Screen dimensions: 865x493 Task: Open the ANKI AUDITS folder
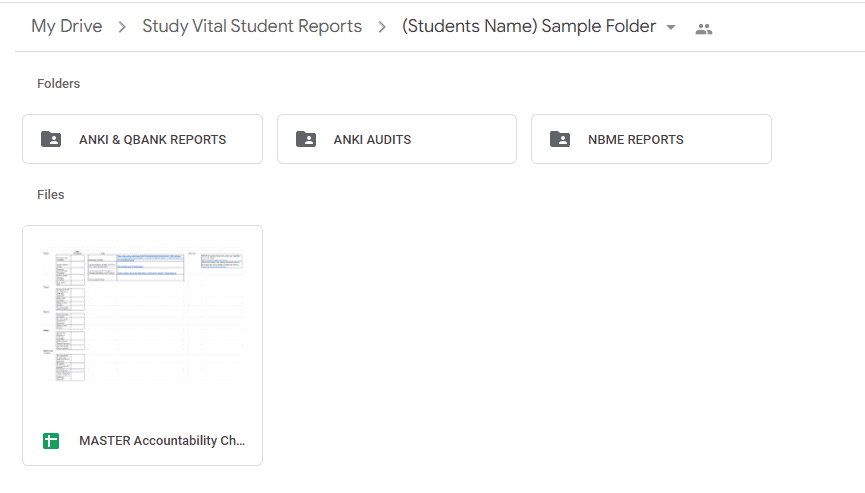(397, 139)
